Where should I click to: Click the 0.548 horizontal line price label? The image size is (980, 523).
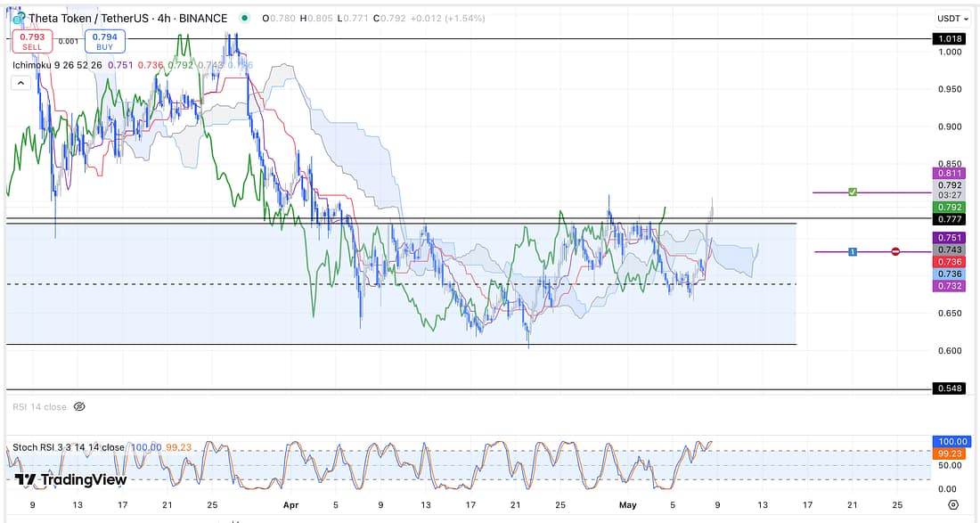pyautogui.click(x=949, y=389)
